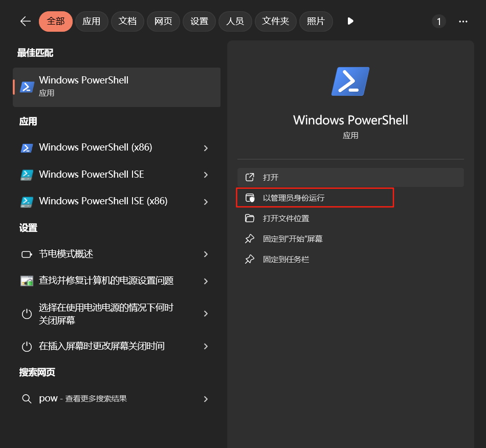Image resolution: width=486 pixels, height=448 pixels.
Task: Click the folder icon beside 打开文件位置
Action: click(250, 218)
